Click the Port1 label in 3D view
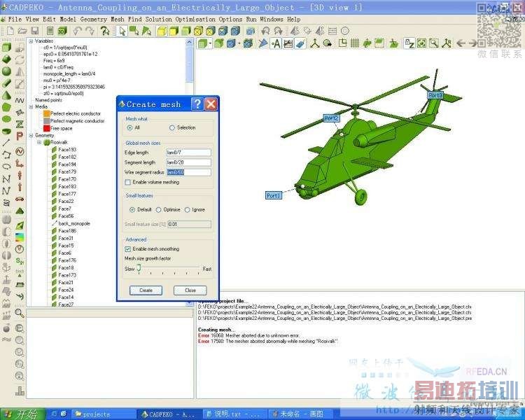Image resolution: width=525 pixels, height=420 pixels. pyautogui.click(x=274, y=195)
